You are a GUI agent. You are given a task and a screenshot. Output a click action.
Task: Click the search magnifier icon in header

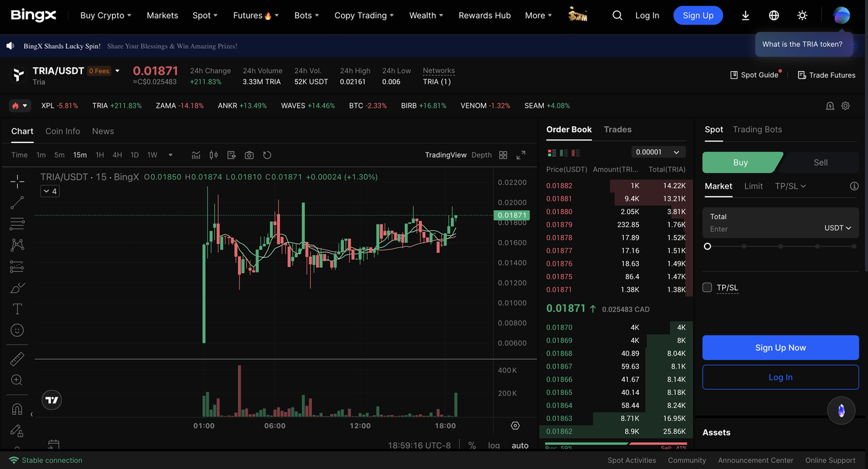tap(617, 16)
